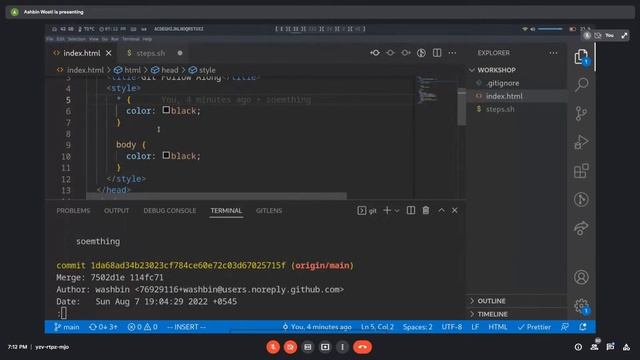
Task: Maximize the panel with the up chevron
Action: (441, 210)
